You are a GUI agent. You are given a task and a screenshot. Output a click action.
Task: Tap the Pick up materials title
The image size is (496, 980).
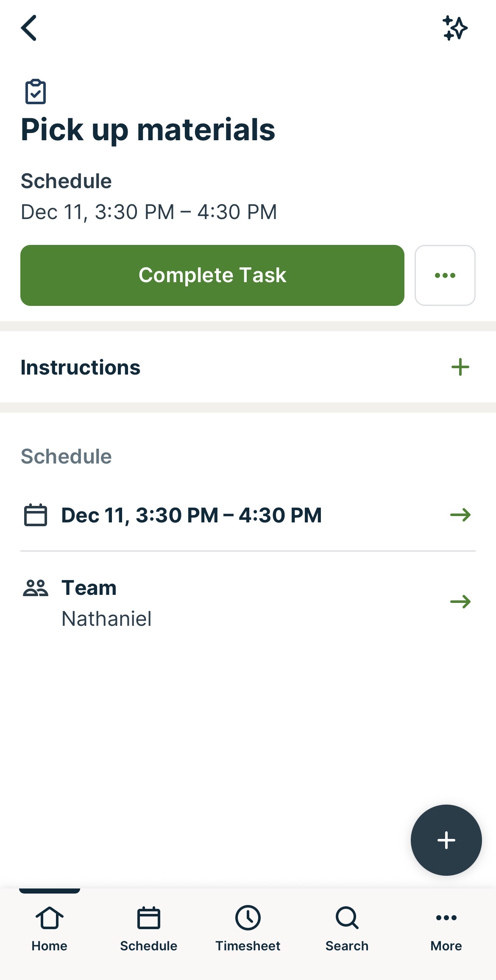coord(148,130)
